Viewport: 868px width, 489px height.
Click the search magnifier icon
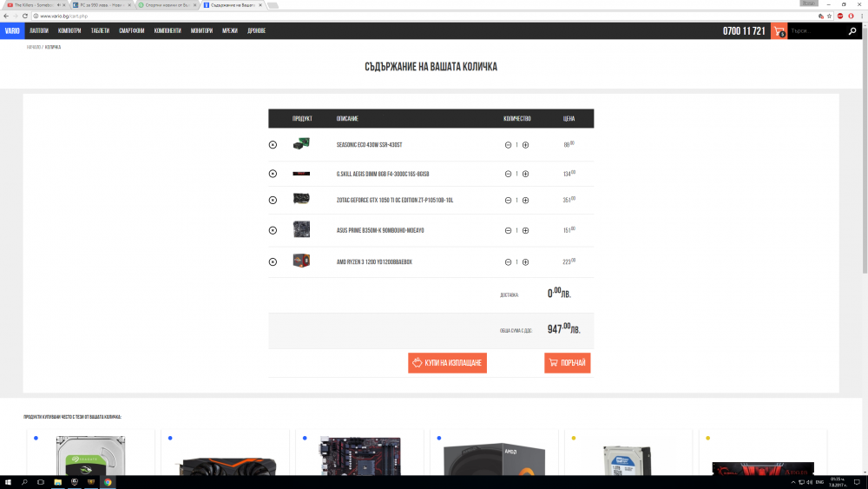852,31
